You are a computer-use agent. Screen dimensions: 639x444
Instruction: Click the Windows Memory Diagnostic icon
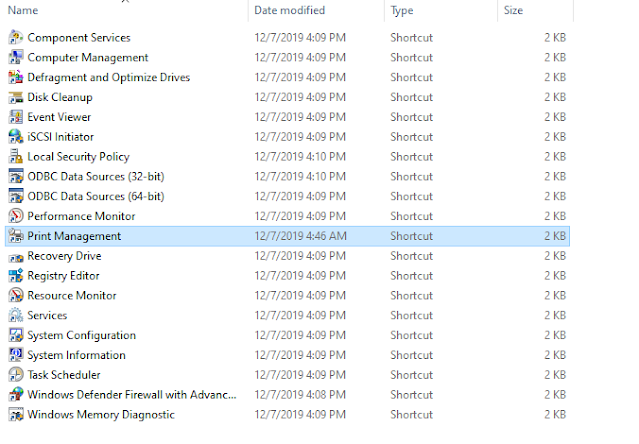[16, 415]
